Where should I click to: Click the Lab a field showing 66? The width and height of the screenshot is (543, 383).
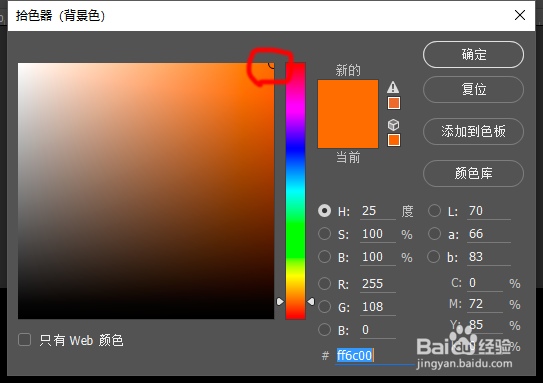click(489, 234)
